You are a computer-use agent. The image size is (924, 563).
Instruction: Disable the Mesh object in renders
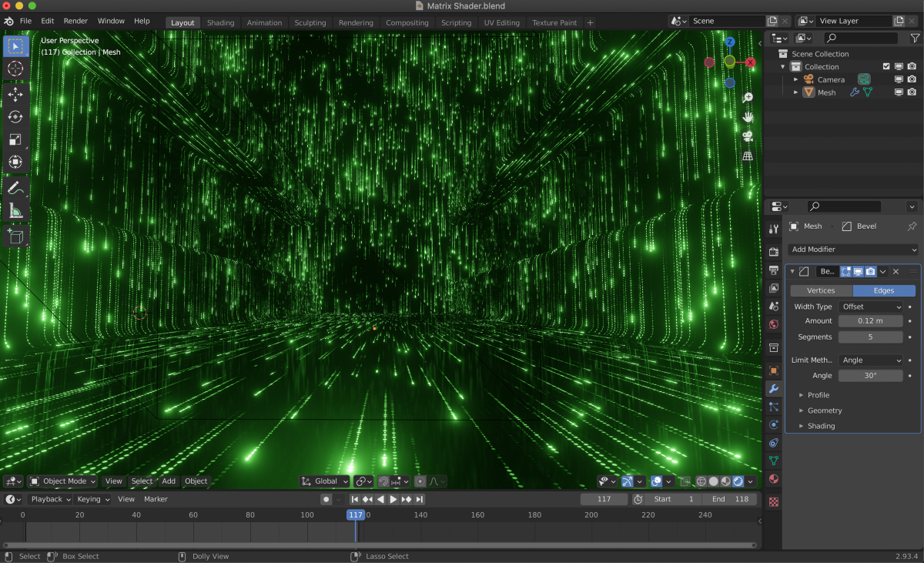coord(912,92)
